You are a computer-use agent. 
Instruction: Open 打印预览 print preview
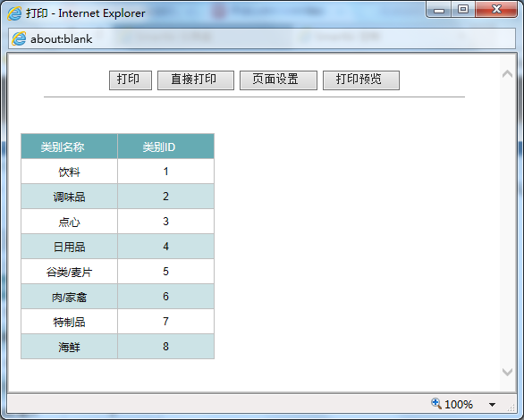[361, 80]
